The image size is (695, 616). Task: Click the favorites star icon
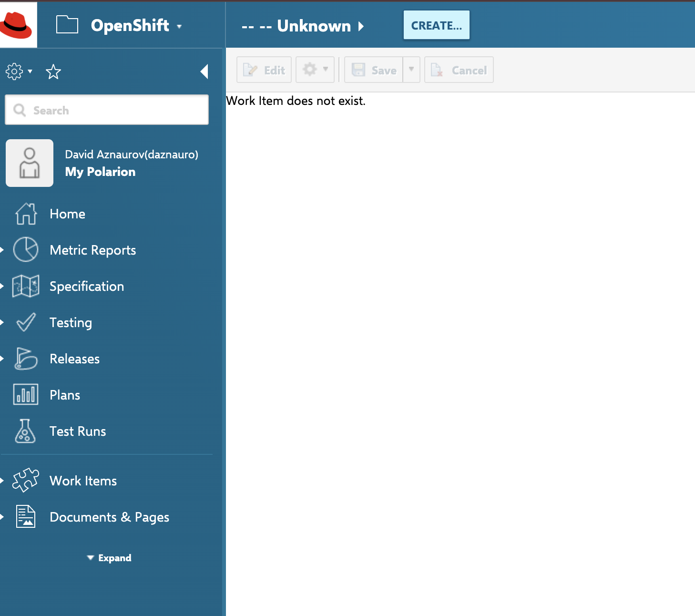point(53,72)
